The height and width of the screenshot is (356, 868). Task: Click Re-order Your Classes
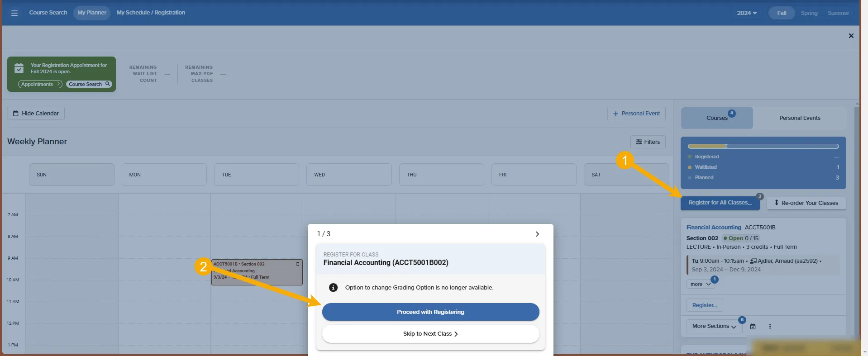806,203
